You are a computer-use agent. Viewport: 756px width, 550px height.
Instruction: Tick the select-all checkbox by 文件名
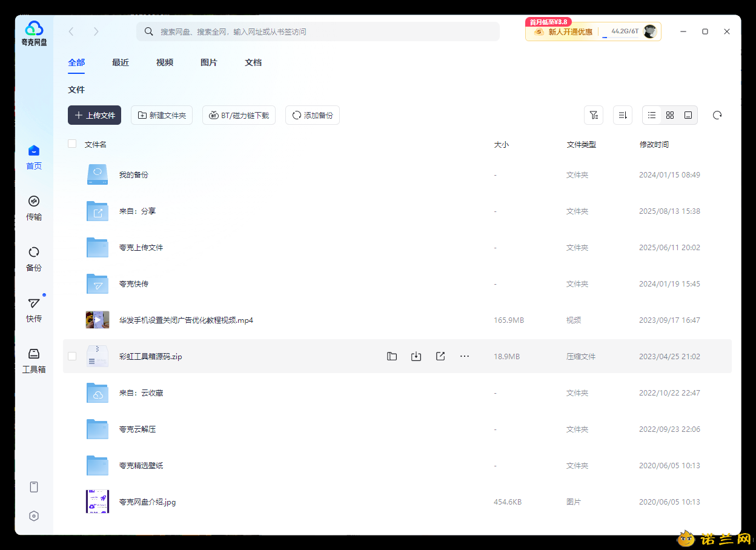click(72, 144)
